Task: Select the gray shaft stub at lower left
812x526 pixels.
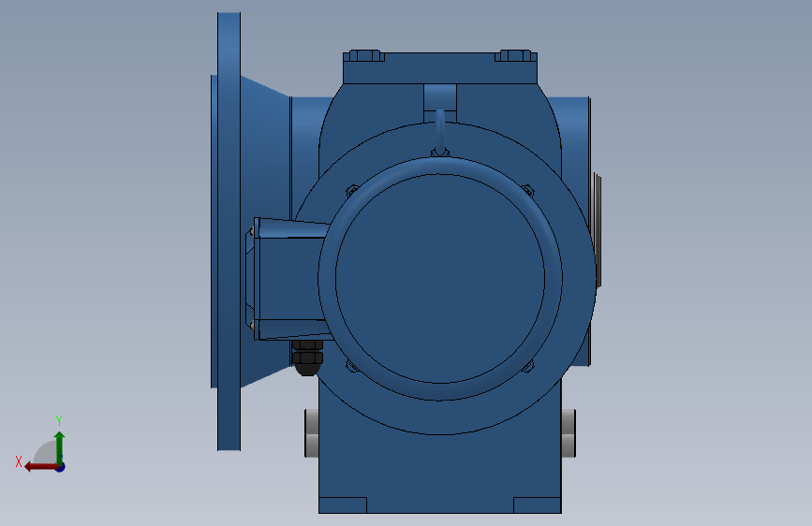Action: [312, 433]
